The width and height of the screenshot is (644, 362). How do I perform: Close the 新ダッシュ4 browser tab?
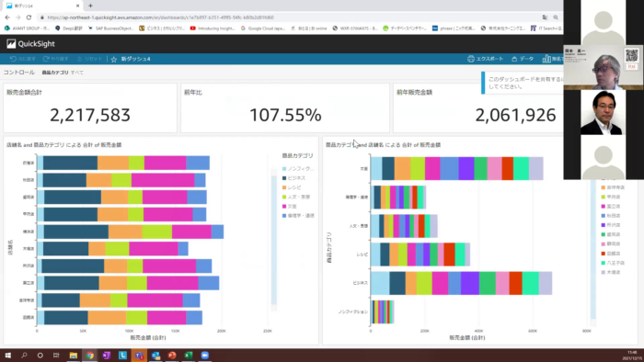(x=77, y=6)
